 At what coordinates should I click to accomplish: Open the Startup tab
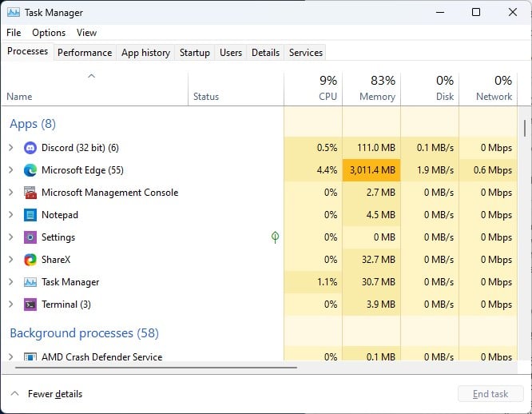(x=195, y=53)
